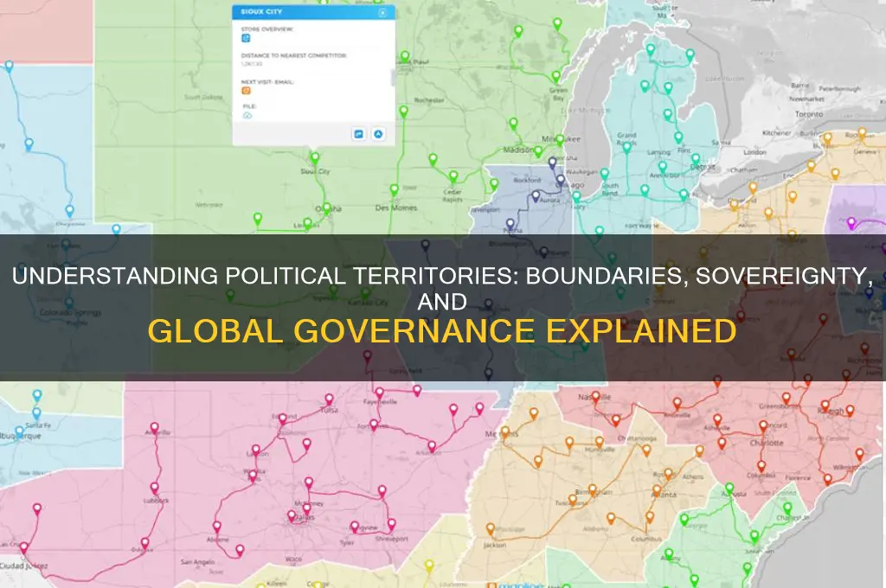Click the navigation arrow button in the popup

click(378, 133)
